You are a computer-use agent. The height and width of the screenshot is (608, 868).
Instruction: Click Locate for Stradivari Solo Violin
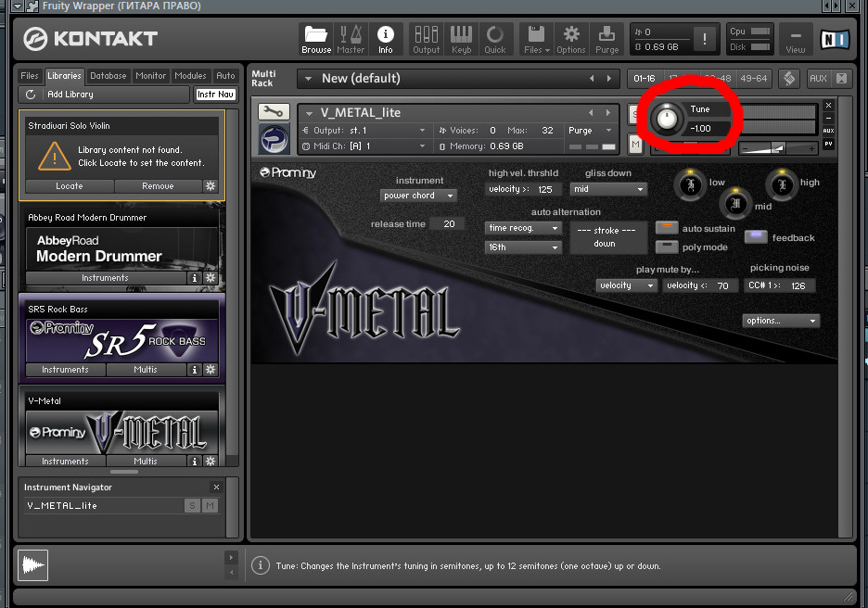[69, 186]
